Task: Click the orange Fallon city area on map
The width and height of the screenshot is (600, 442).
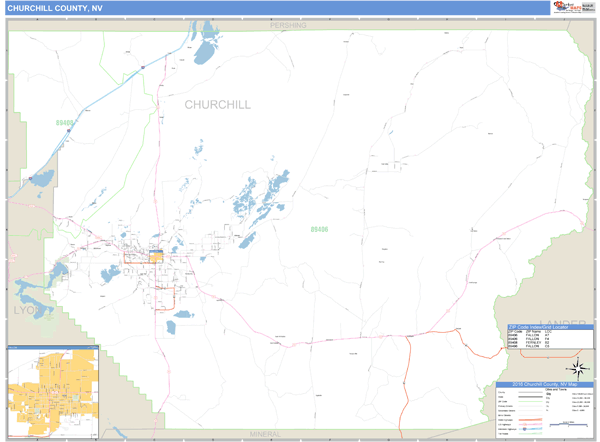Action: (x=156, y=257)
